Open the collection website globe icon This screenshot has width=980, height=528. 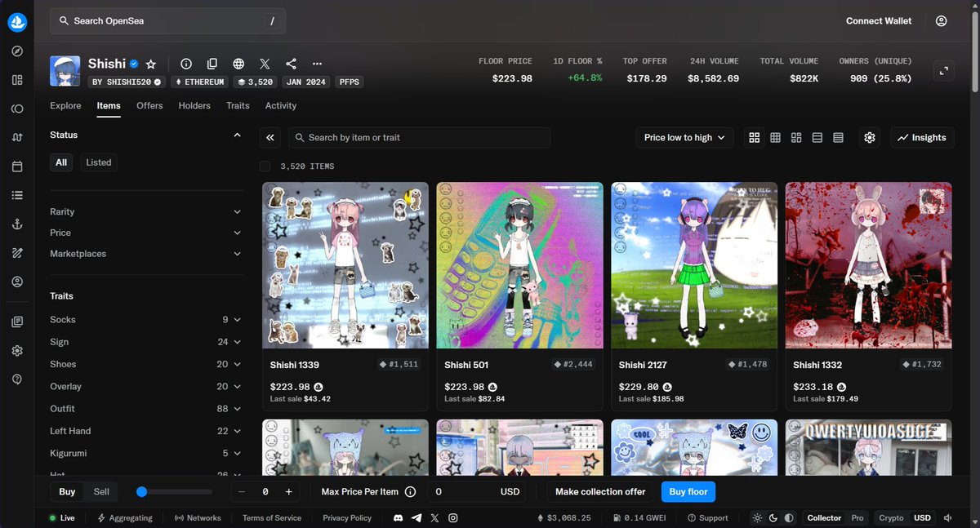(x=238, y=64)
